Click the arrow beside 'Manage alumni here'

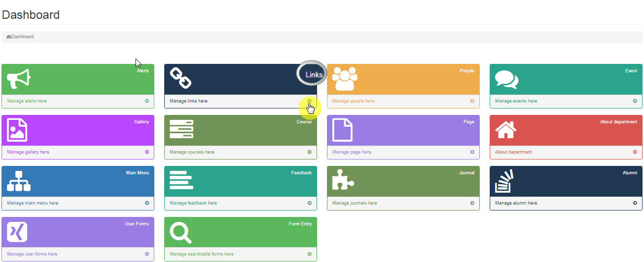coord(635,203)
